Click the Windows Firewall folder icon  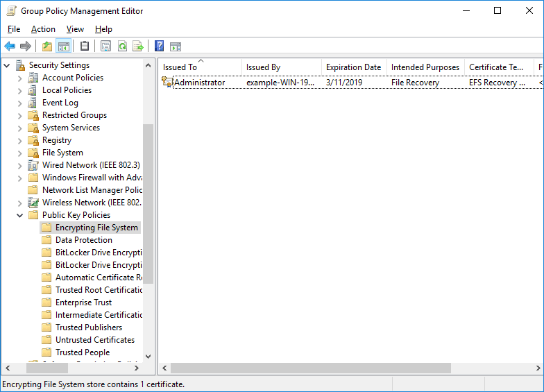pos(33,178)
